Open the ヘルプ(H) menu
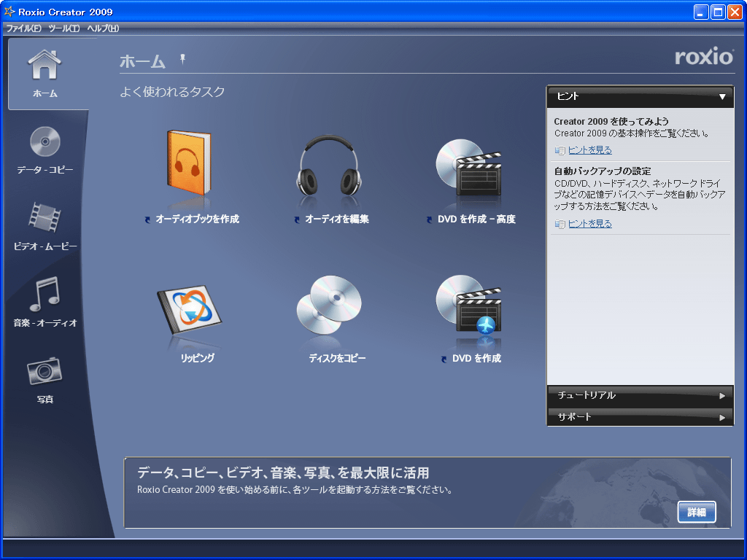This screenshot has width=747, height=560. 103,28
